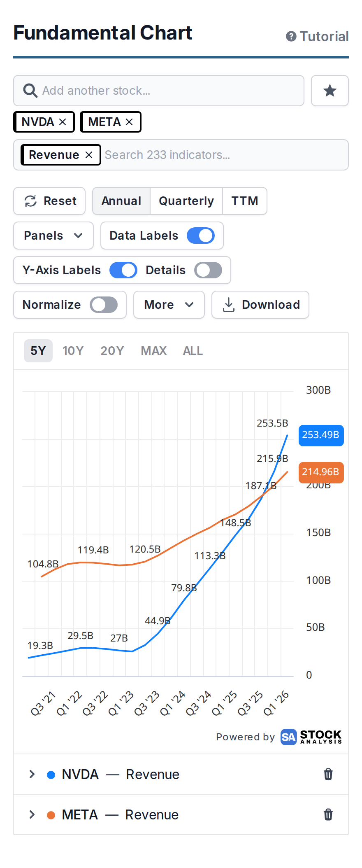Remove the META stock tag

pyautogui.click(x=129, y=122)
